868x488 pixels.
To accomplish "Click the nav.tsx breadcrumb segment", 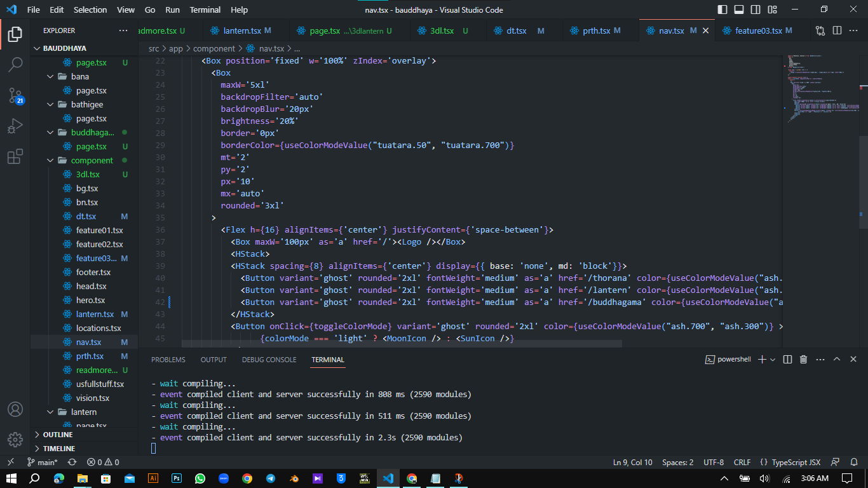I will 271,48.
